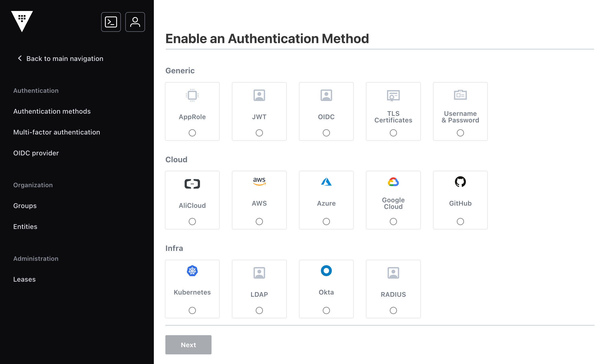This screenshot has width=606, height=364.
Task: Click the AWS card label
Action: coord(259,203)
